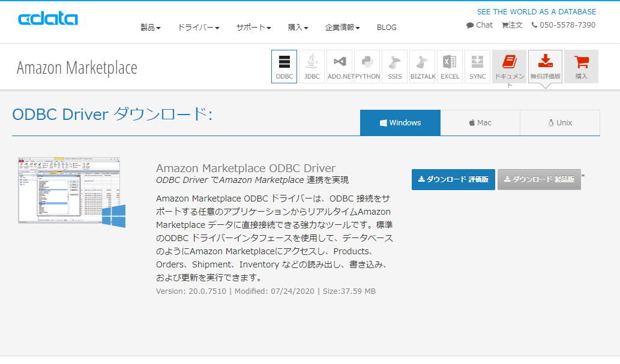Click the 注文 order link
The height and width of the screenshot is (364, 620).
[x=512, y=25]
